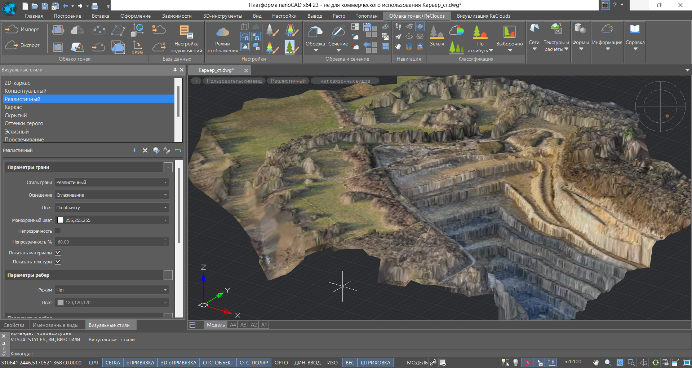Toggle the Непрозрачность opacity checkbox
The width and height of the screenshot is (692, 368).
tap(57, 231)
